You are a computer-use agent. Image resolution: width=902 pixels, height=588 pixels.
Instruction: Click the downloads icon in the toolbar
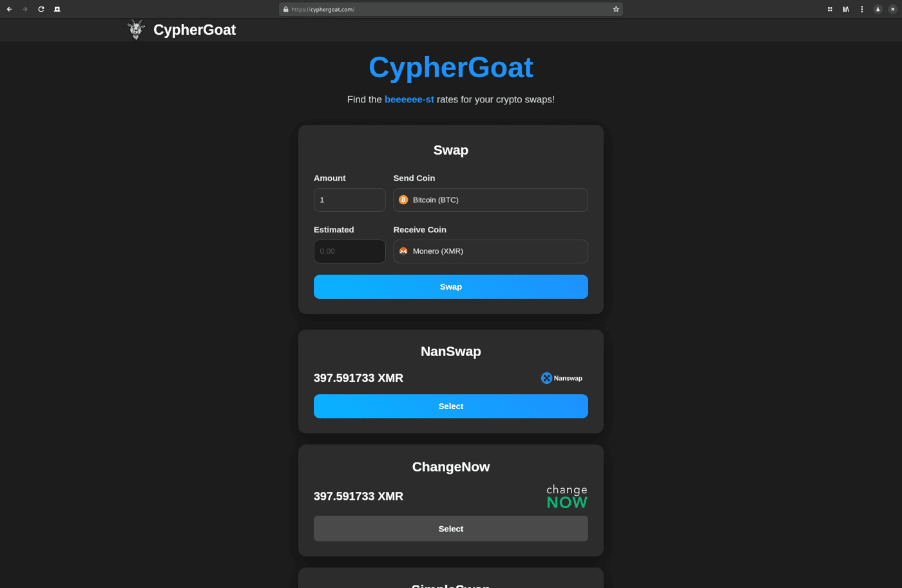click(878, 9)
